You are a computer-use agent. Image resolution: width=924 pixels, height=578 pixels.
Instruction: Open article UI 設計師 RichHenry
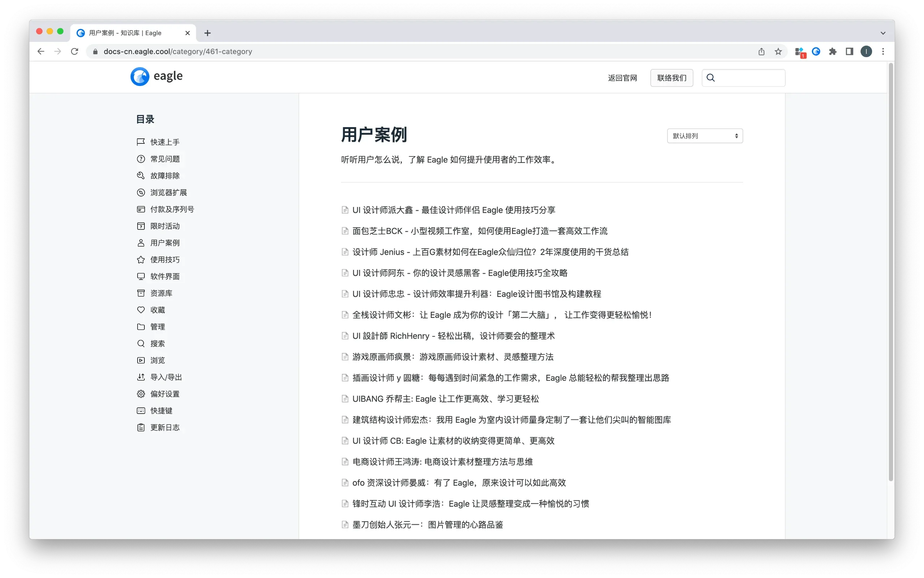[x=453, y=336]
